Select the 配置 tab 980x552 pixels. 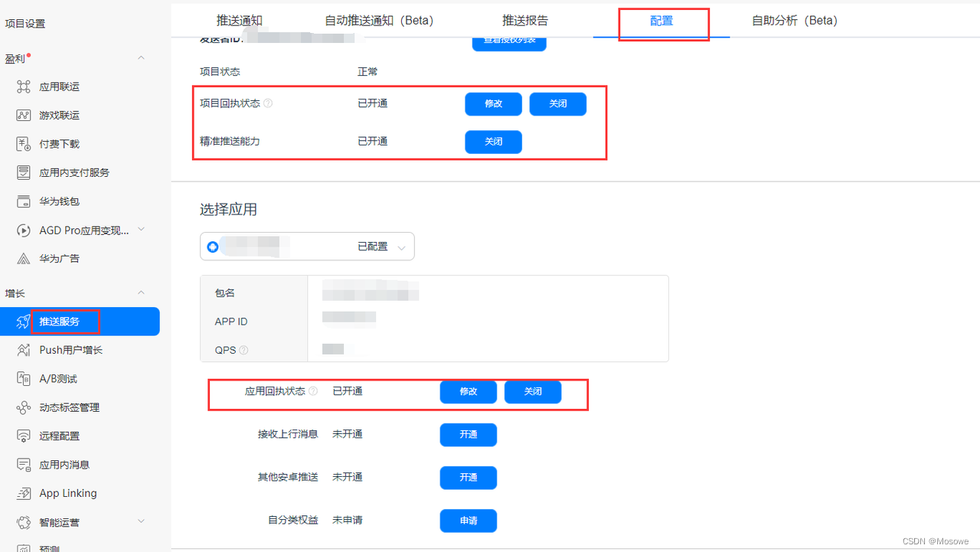[x=661, y=21]
